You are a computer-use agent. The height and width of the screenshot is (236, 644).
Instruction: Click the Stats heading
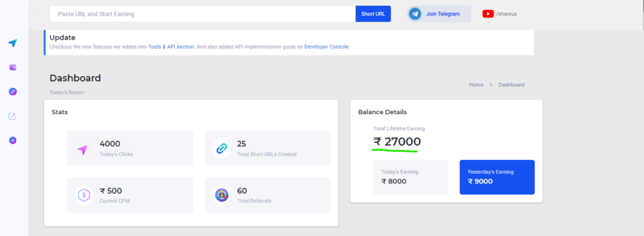click(60, 112)
